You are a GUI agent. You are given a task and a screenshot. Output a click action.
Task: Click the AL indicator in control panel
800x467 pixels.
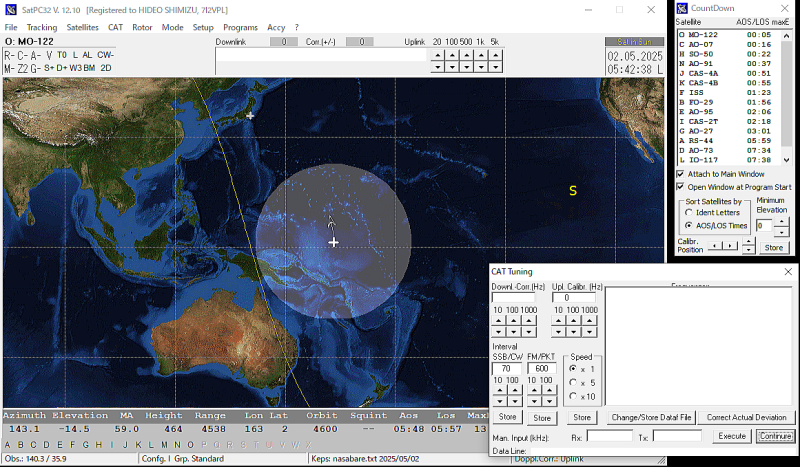[87, 55]
